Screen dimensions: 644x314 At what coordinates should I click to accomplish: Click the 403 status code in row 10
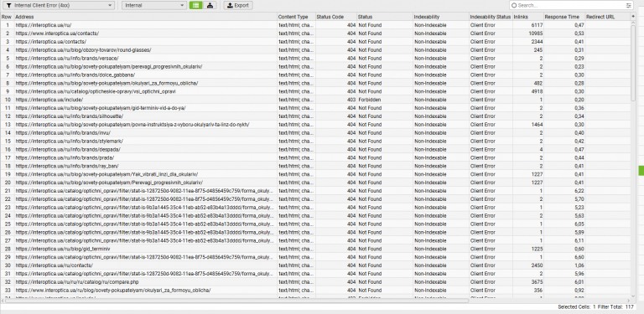tap(351, 100)
